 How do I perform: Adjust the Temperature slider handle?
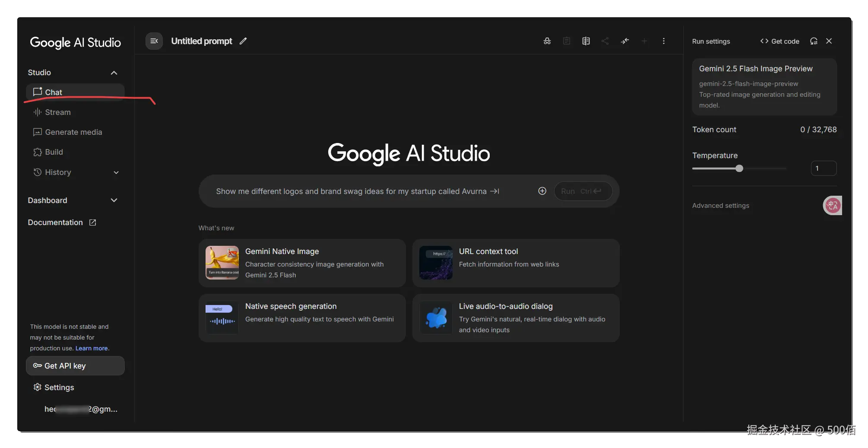point(739,168)
